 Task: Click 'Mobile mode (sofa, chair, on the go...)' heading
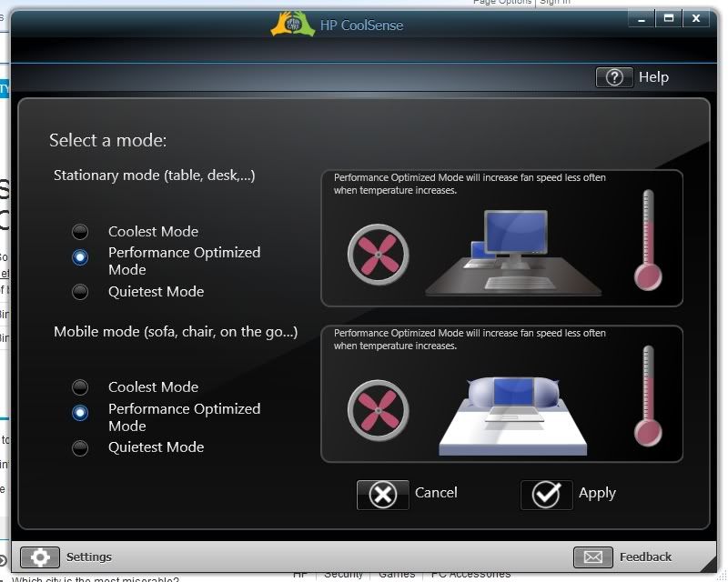[176, 332]
